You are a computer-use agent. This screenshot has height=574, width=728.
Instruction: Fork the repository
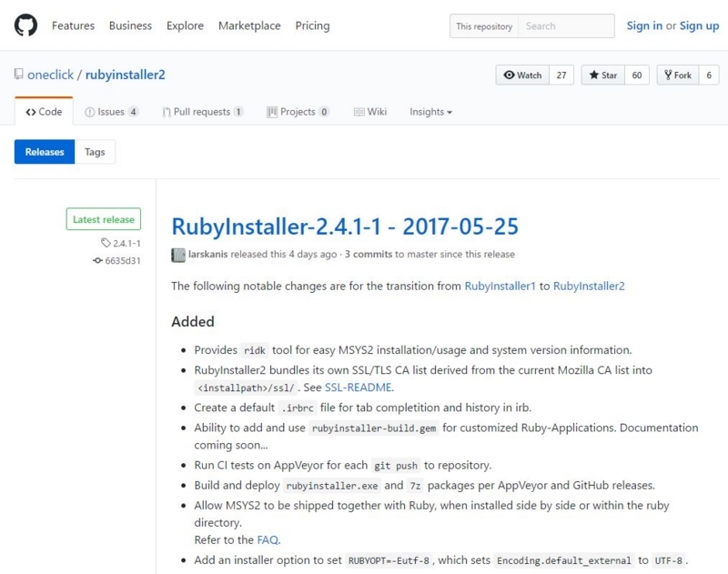tap(678, 75)
